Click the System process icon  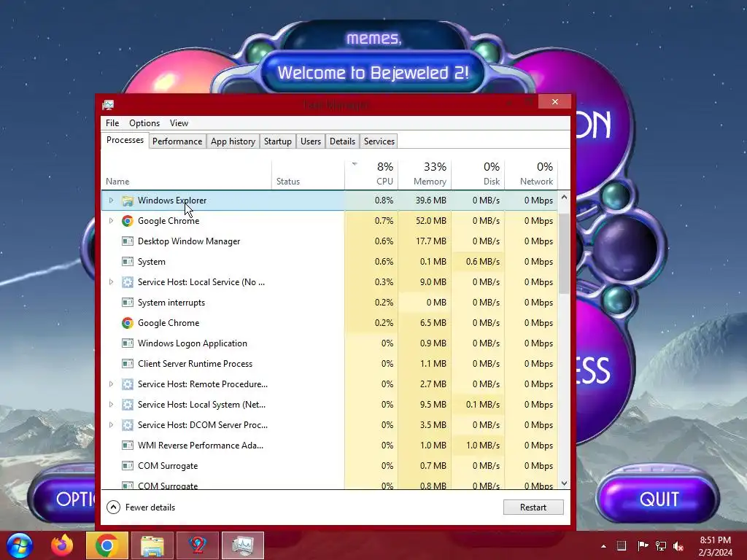click(127, 262)
